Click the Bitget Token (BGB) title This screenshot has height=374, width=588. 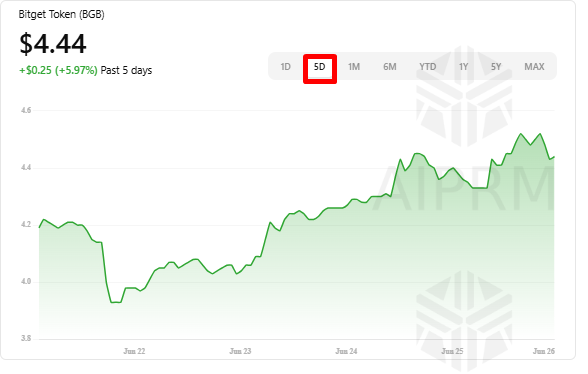pos(62,15)
